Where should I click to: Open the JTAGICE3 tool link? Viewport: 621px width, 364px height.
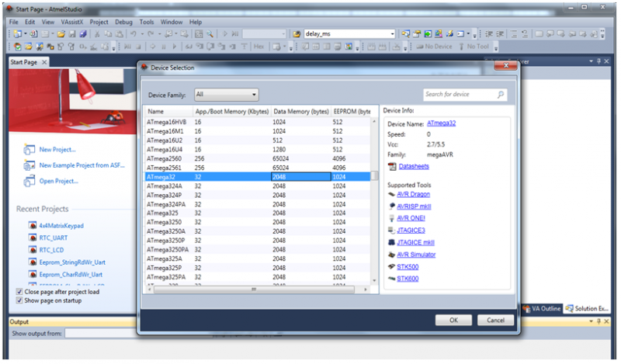pos(411,231)
